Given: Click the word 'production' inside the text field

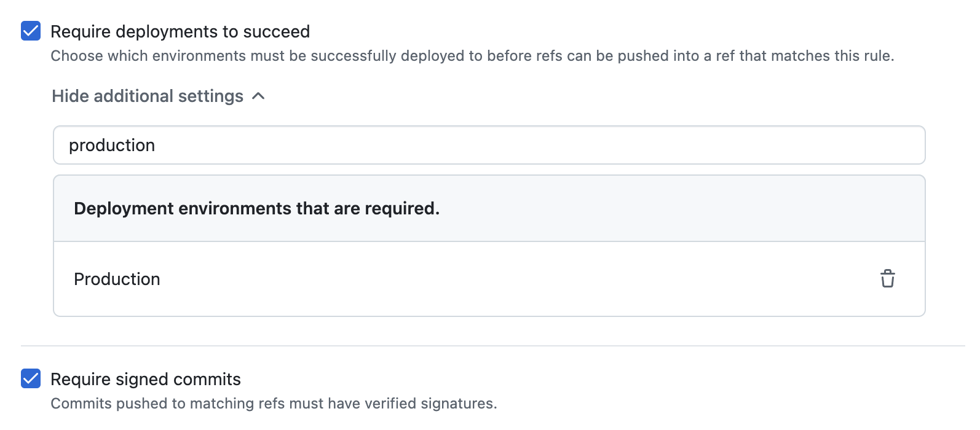Looking at the screenshot, I should (112, 146).
